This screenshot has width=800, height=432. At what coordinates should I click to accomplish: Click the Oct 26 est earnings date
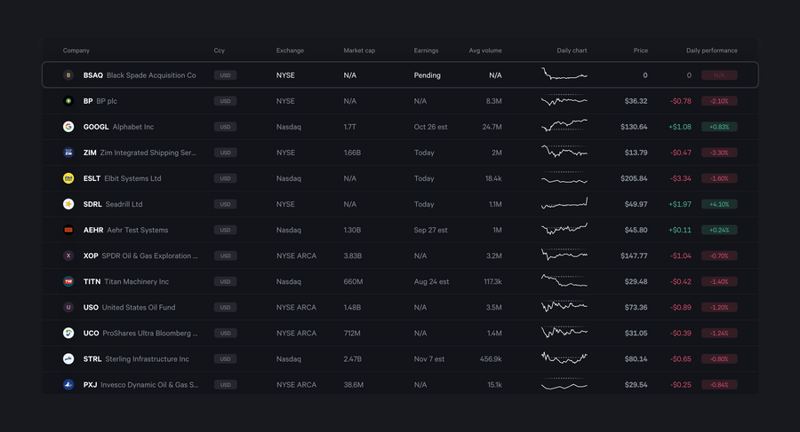tap(431, 126)
